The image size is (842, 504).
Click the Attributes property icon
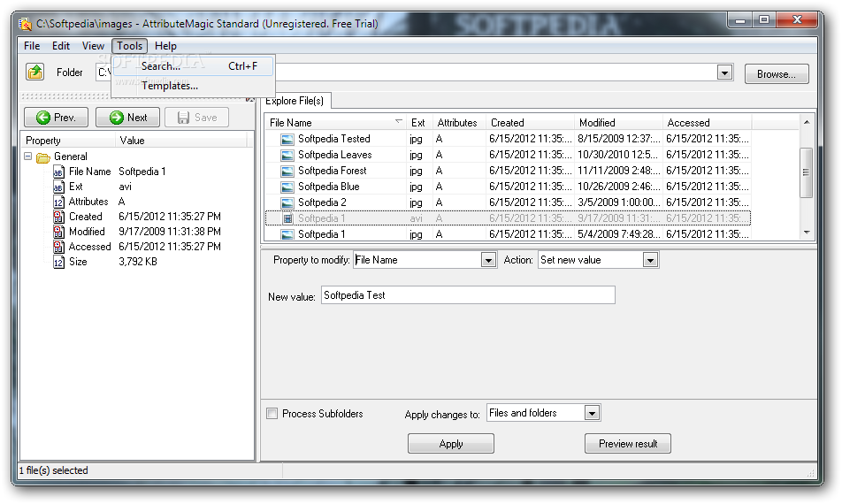pyautogui.click(x=58, y=202)
